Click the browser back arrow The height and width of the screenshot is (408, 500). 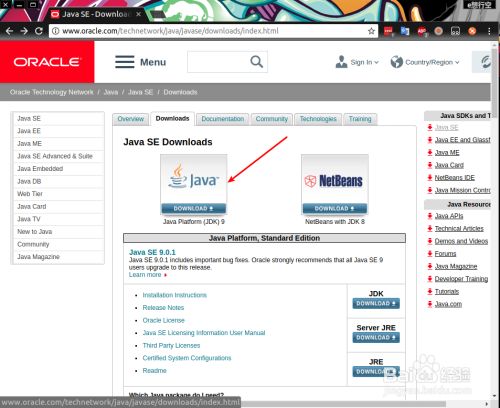pos(9,31)
